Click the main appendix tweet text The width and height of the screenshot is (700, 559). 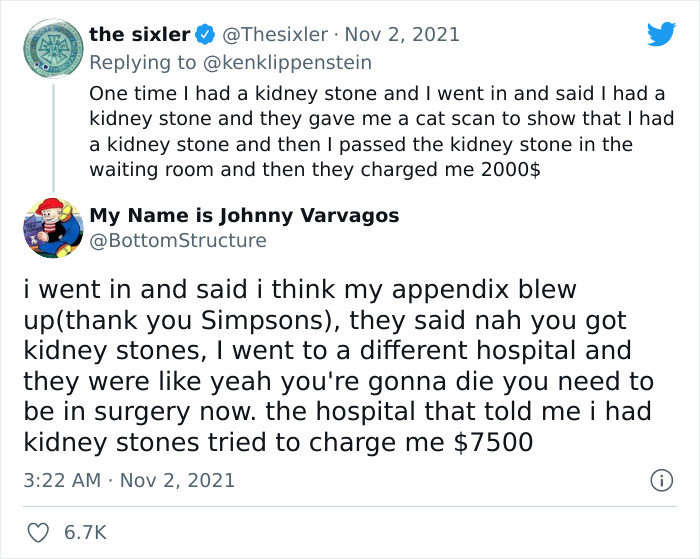click(x=338, y=366)
